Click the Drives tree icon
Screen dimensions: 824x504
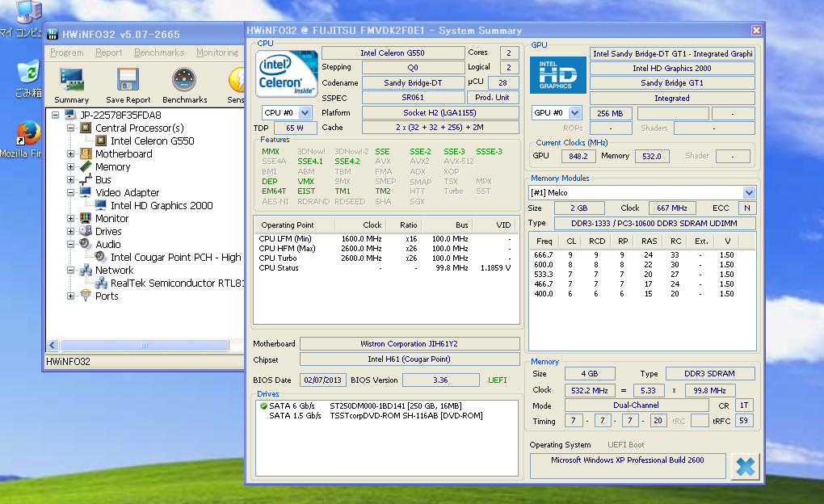(x=86, y=231)
